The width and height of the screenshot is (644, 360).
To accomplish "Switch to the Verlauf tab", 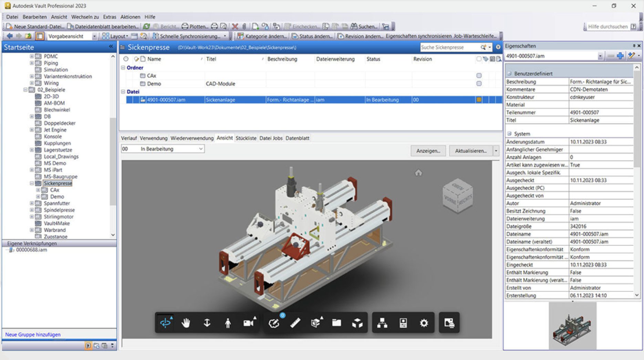I will click(x=129, y=138).
